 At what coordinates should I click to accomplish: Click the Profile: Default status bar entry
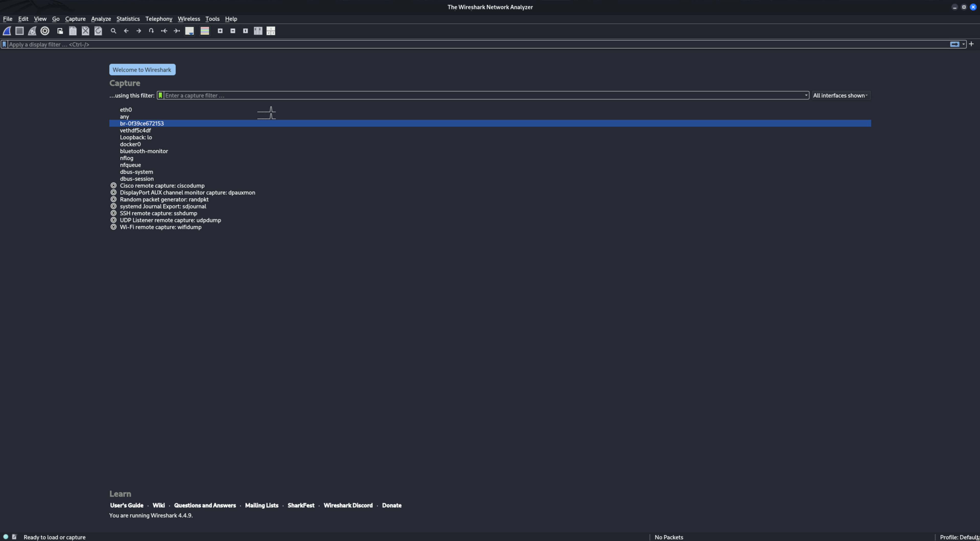pyautogui.click(x=959, y=537)
